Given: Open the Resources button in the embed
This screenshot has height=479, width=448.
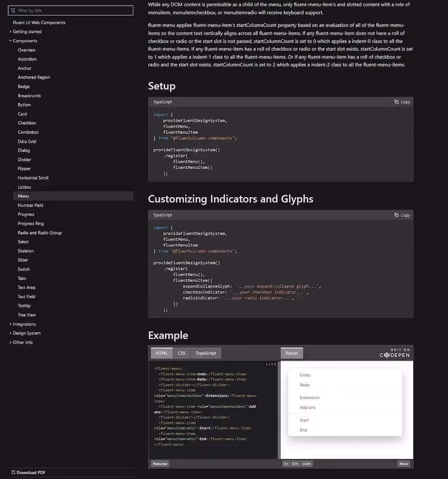Looking at the screenshot, I should tap(160, 464).
